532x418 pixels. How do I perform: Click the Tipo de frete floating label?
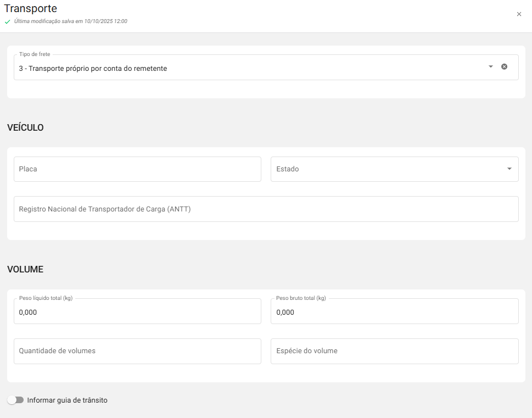click(35, 54)
